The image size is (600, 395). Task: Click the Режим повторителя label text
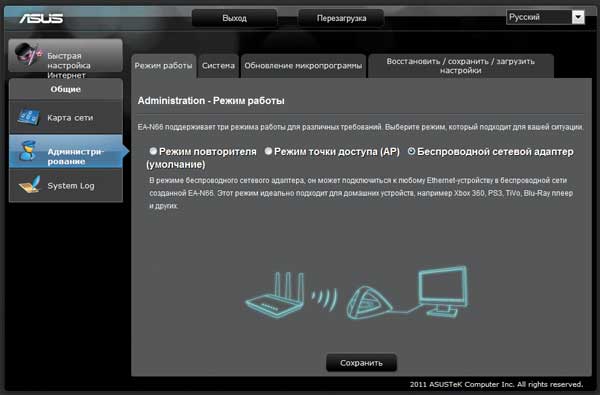(x=208, y=152)
